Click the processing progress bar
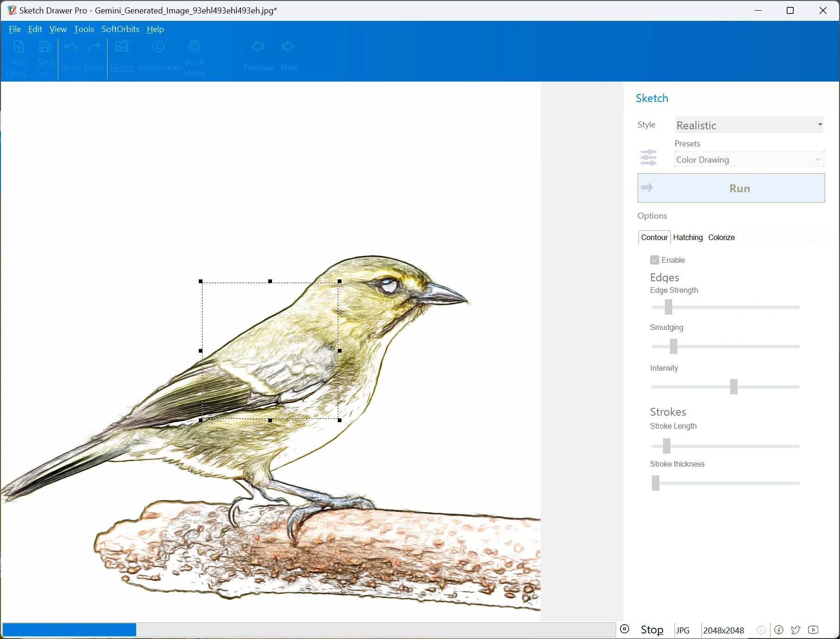The height and width of the screenshot is (639, 840). 309,630
